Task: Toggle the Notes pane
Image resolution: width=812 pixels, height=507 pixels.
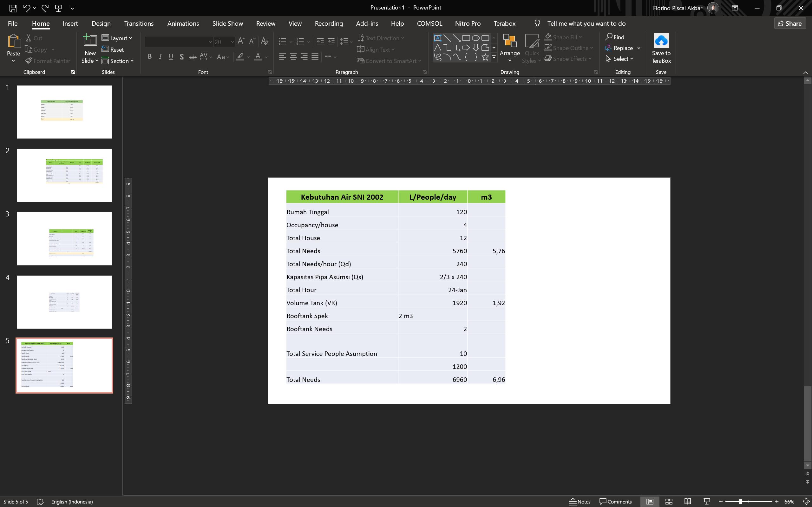Action: click(x=580, y=502)
